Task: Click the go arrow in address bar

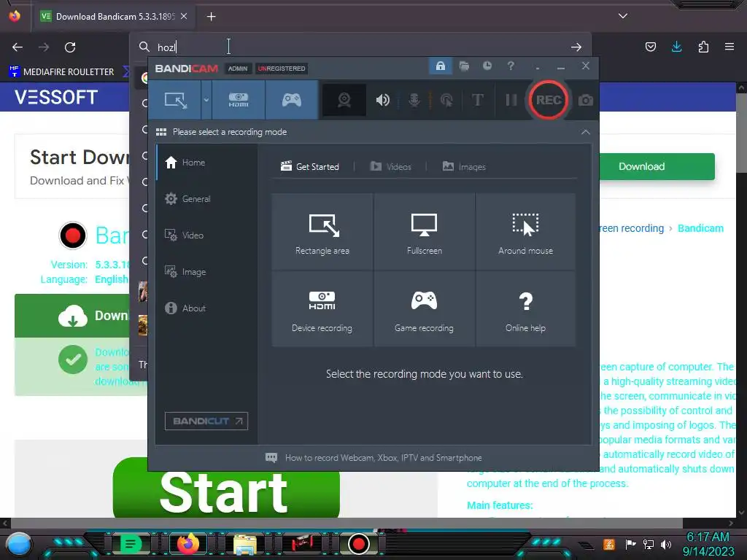Action: point(576,47)
